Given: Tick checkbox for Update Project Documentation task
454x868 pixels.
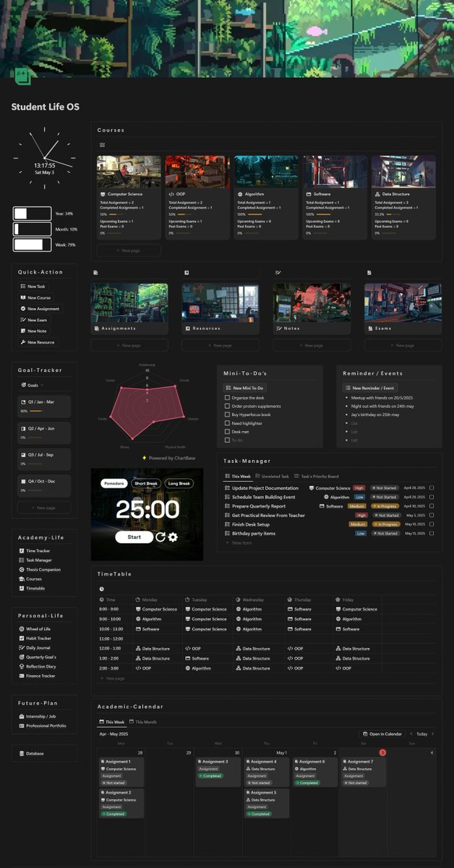Looking at the screenshot, I should 432,488.
